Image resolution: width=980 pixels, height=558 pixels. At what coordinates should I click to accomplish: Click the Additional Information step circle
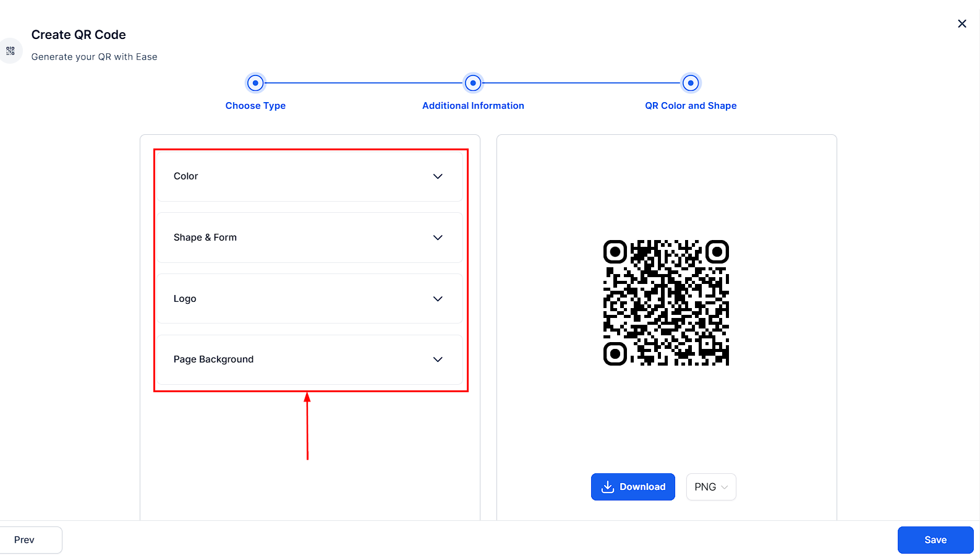[473, 83]
